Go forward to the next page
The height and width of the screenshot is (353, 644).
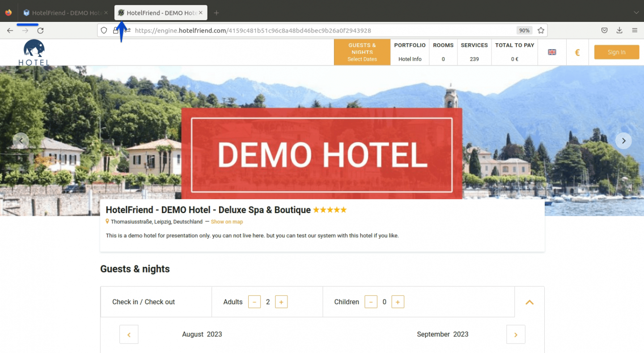coord(25,30)
